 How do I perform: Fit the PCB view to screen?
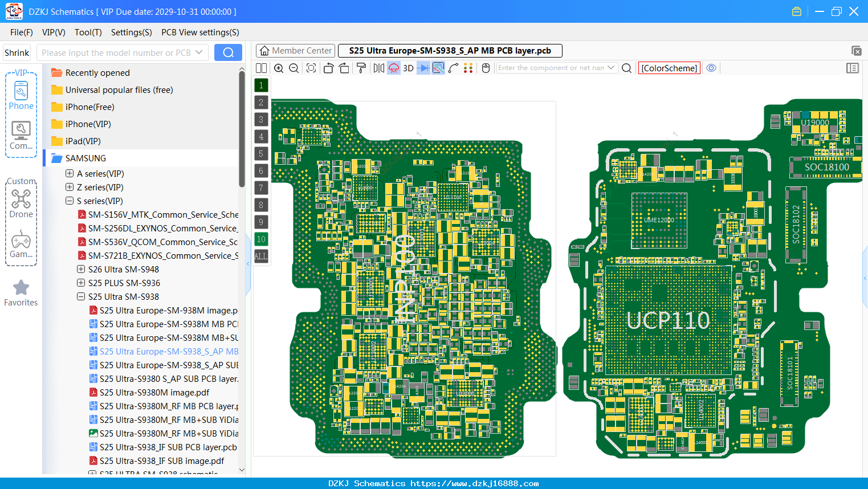(311, 68)
